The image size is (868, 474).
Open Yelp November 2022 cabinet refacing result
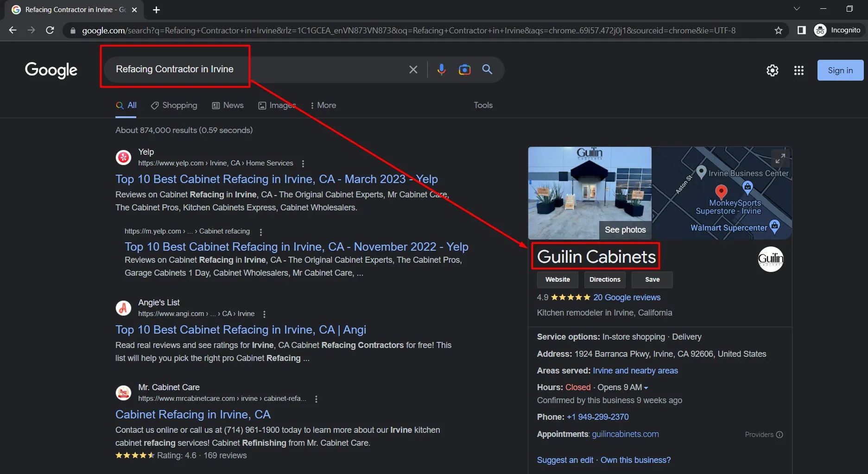296,247
